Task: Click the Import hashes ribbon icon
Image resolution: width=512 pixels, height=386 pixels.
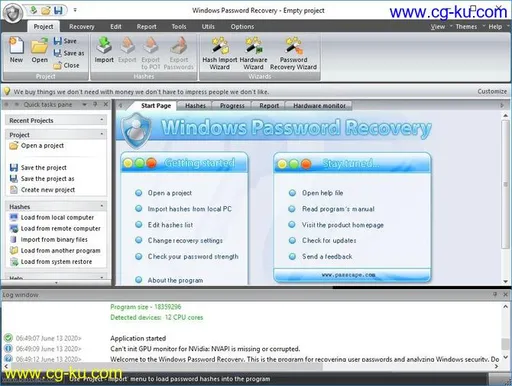Action: tap(104, 50)
